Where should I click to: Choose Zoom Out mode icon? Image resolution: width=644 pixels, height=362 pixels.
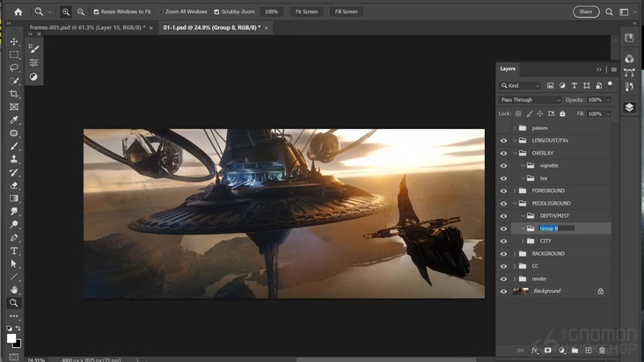81,12
